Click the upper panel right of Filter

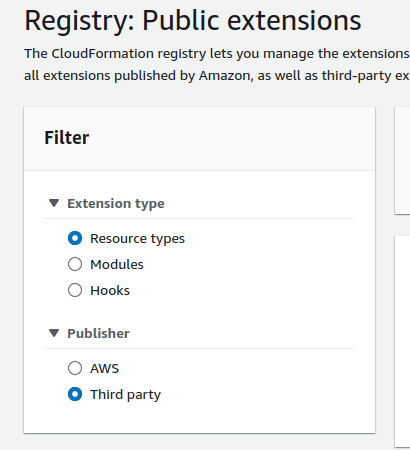coord(402,161)
